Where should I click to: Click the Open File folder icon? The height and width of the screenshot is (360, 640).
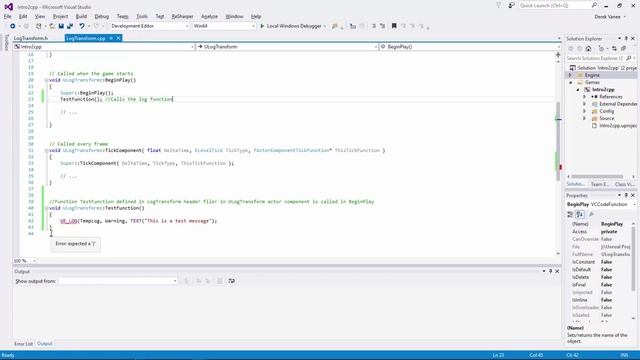(52, 26)
